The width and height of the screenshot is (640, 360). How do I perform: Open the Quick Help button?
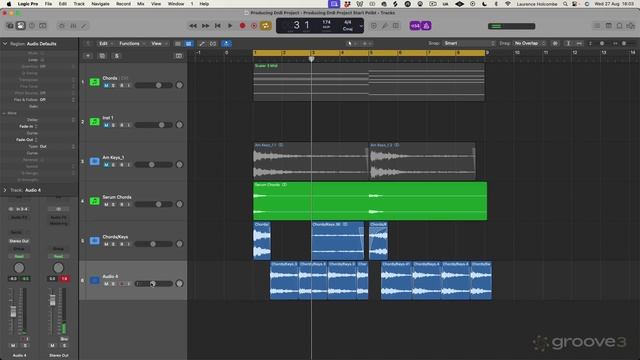click(x=32, y=26)
